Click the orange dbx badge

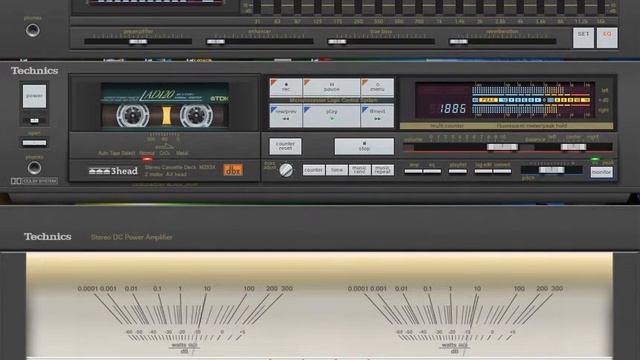point(233,170)
